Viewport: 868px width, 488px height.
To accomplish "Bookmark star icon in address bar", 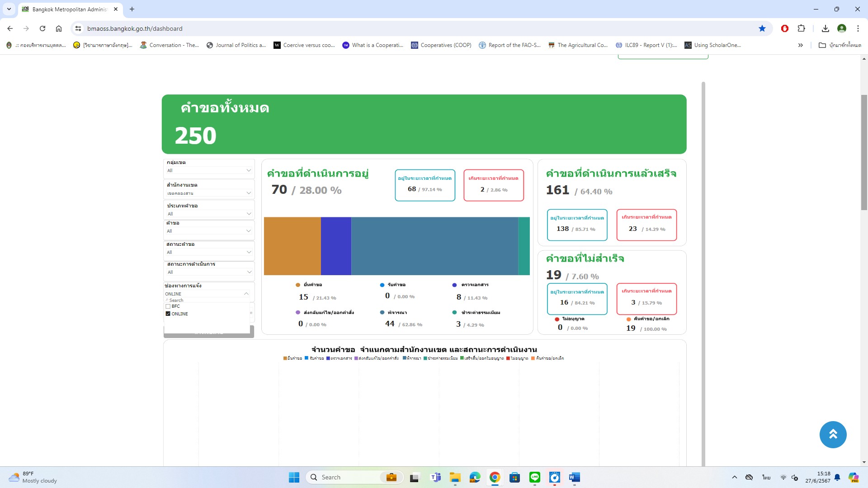I will coord(762,28).
